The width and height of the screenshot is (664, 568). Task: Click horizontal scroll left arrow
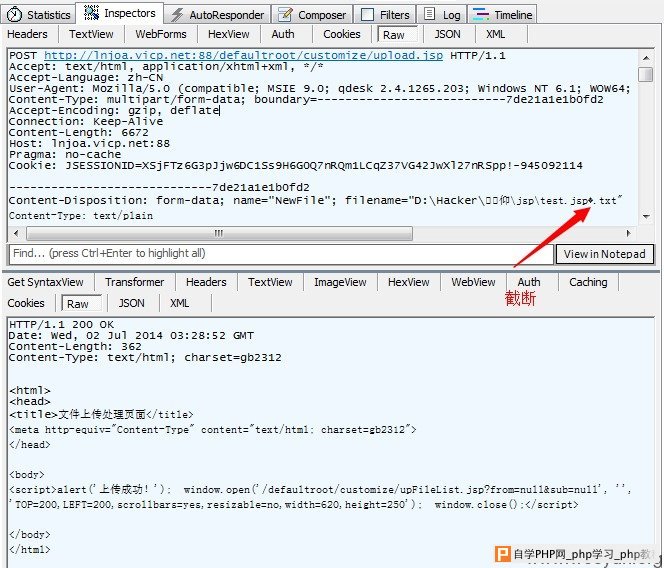click(16, 233)
